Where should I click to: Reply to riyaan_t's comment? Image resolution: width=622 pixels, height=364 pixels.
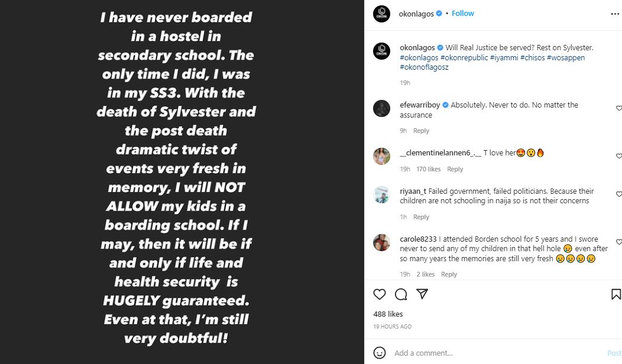coord(421,217)
